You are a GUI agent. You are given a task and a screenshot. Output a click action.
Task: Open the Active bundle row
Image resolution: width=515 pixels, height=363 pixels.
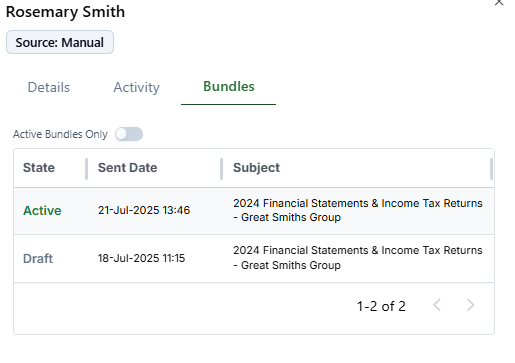click(254, 211)
